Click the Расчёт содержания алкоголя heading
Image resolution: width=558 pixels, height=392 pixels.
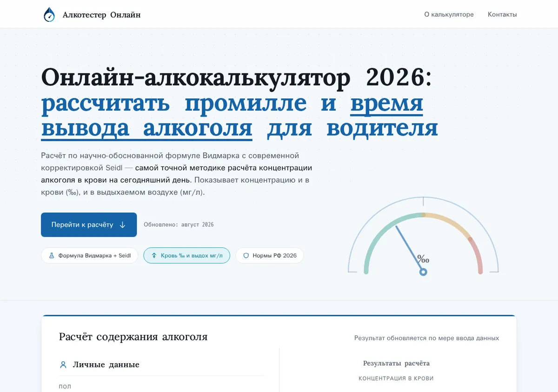(133, 337)
